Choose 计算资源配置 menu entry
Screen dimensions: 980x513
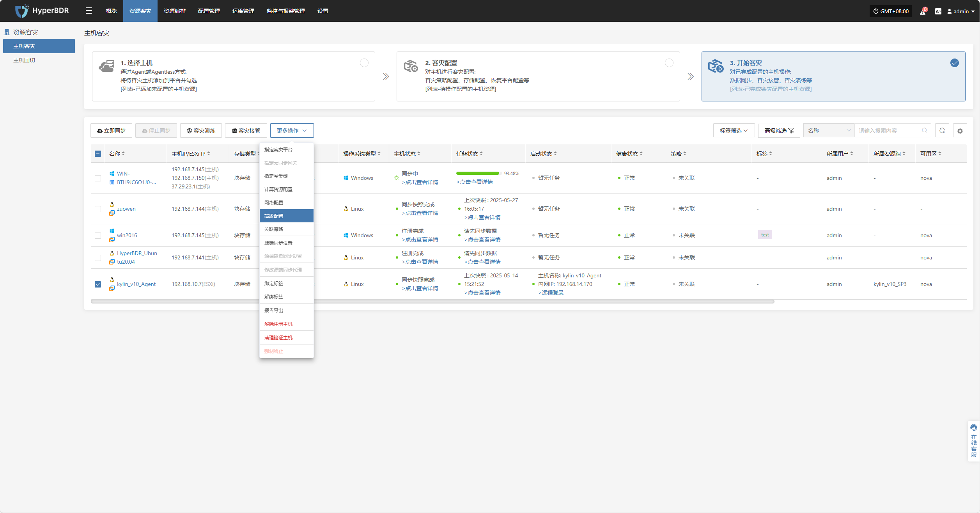pos(286,189)
